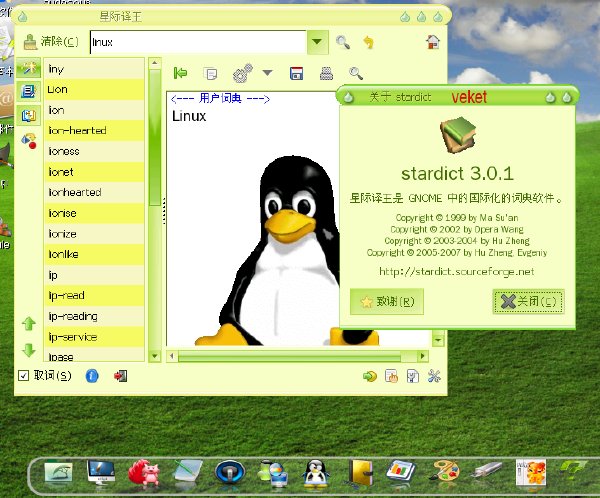Image resolution: width=600 pixels, height=498 pixels.
Task: Select the word list view icon in sidebar
Action: point(29,68)
